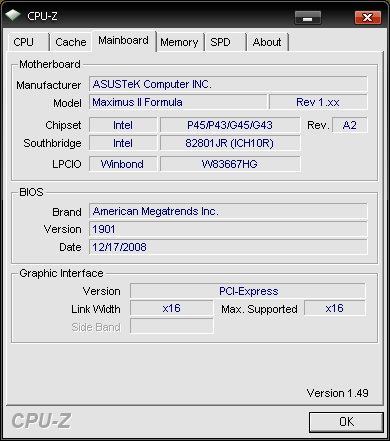Click the Chipset label
The image size is (390, 441).
[63, 125]
